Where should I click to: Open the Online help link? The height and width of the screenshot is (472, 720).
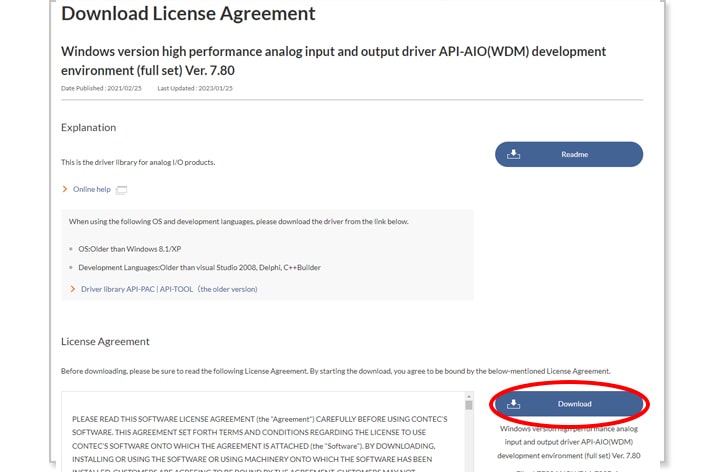(91, 189)
